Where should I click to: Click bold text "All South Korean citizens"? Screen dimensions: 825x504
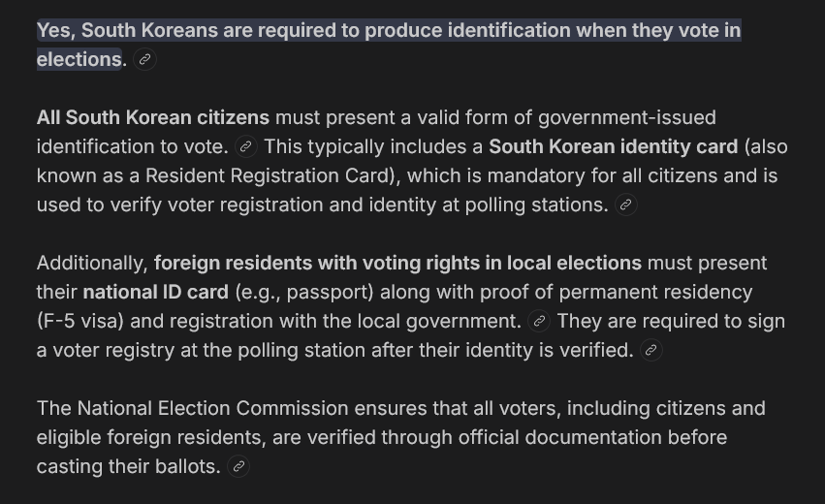point(153,118)
